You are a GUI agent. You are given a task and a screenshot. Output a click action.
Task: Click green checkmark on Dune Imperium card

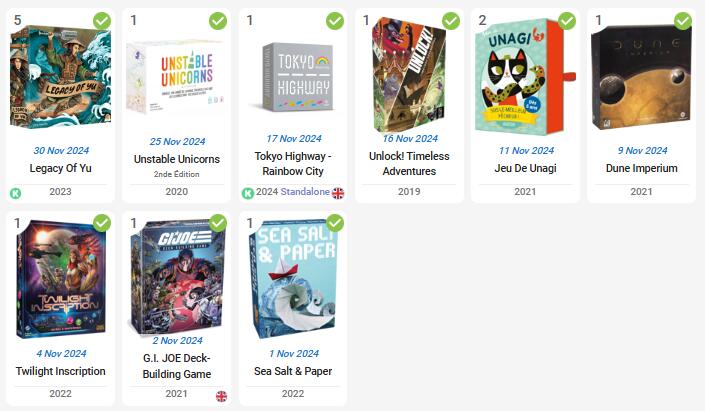point(683,21)
